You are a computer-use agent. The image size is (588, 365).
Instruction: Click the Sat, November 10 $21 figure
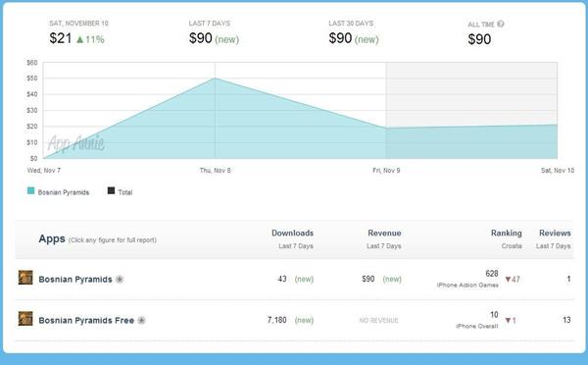pyautogui.click(x=61, y=38)
